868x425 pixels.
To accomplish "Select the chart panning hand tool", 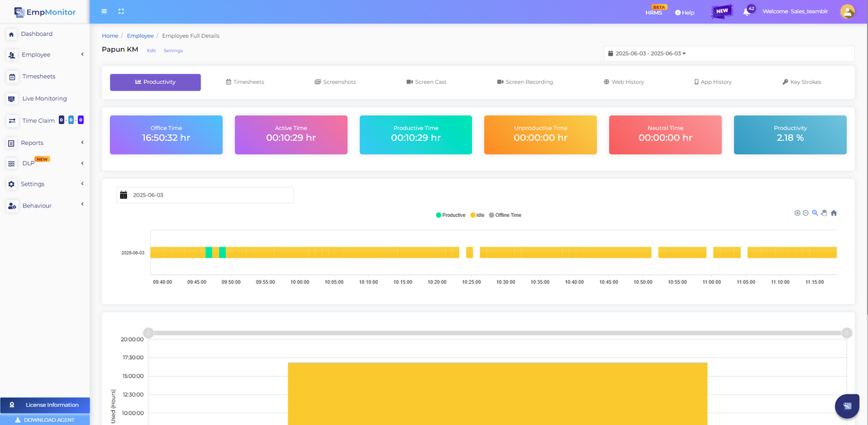I will click(824, 213).
